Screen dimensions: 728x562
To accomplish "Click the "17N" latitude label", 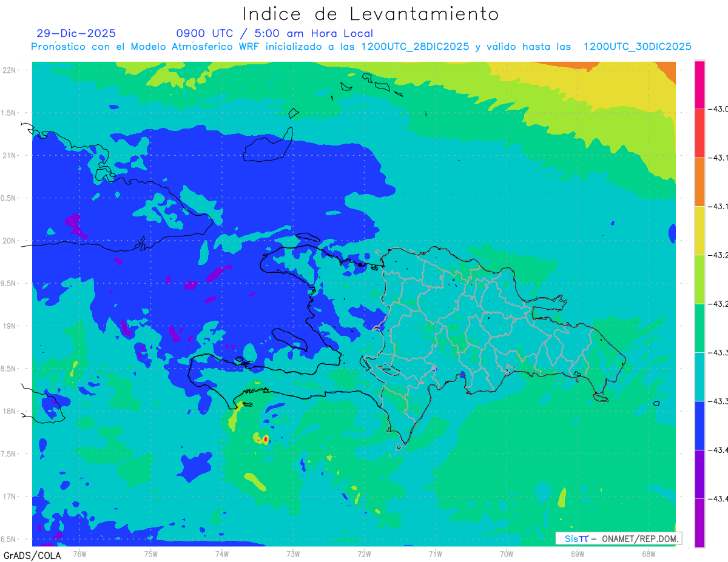I will (x=10, y=497).
